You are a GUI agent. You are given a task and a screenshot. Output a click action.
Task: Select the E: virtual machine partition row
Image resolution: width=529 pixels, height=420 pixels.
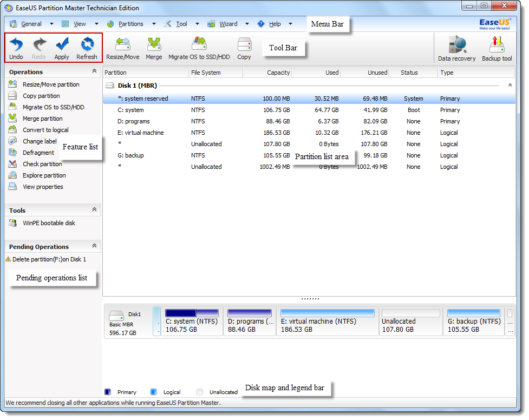(x=141, y=133)
